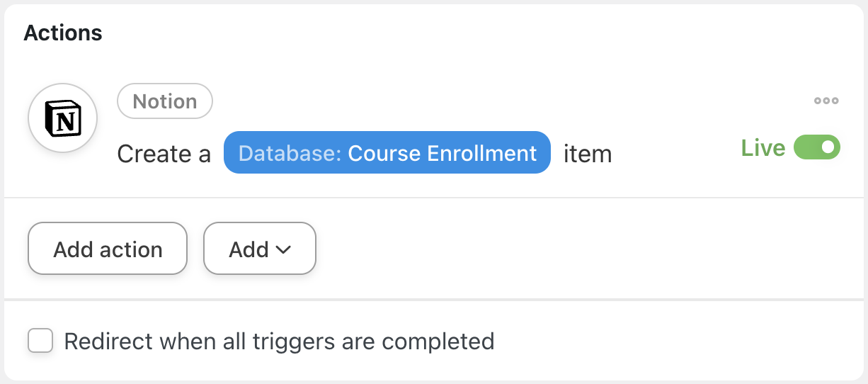Click the green Live status label

point(763,148)
